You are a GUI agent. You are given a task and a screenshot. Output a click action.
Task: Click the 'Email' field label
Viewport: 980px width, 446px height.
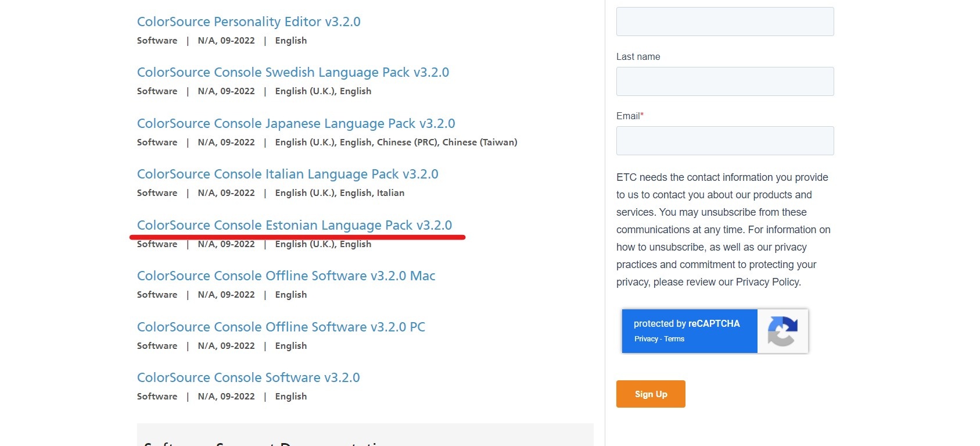(x=627, y=116)
